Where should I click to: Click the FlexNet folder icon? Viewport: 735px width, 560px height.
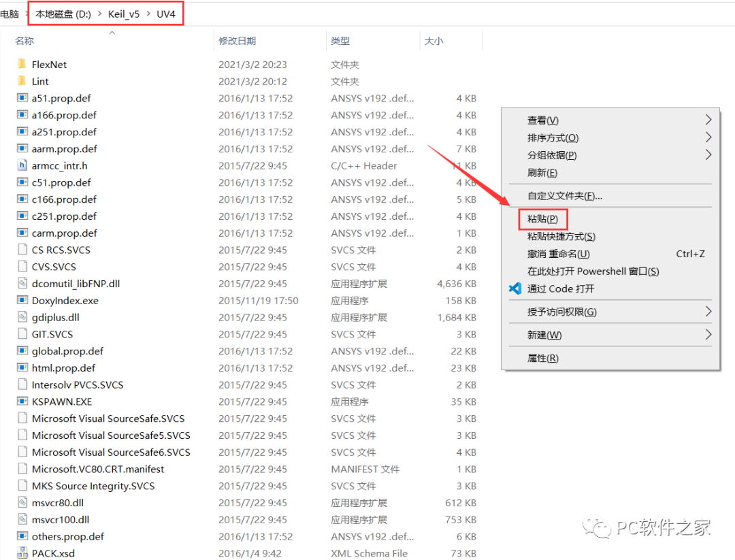click(x=22, y=64)
